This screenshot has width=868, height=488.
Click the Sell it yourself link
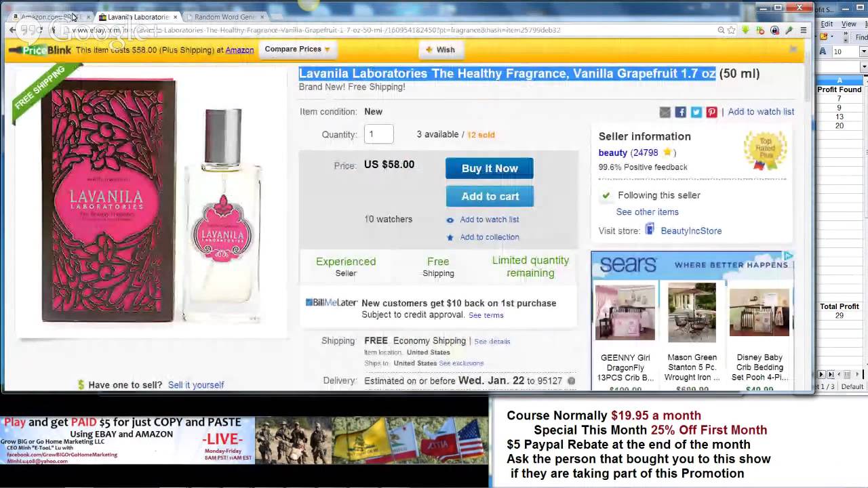pyautogui.click(x=195, y=385)
